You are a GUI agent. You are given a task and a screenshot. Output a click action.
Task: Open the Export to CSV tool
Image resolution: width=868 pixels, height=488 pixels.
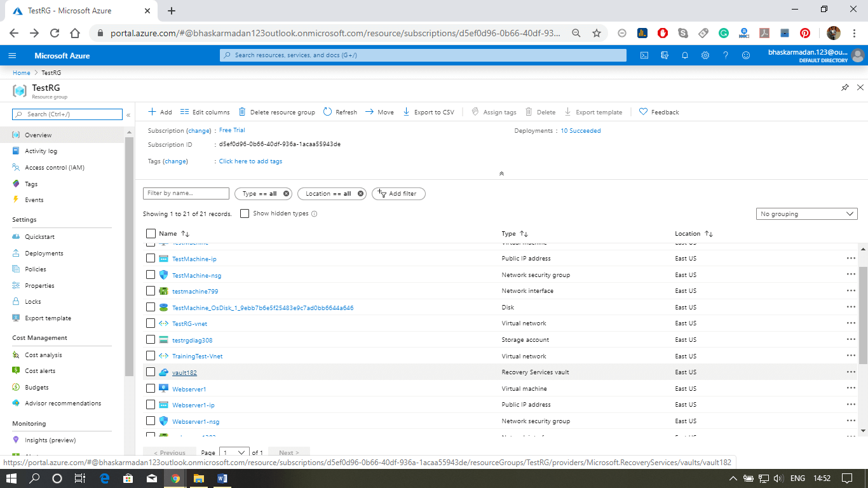[x=429, y=112]
